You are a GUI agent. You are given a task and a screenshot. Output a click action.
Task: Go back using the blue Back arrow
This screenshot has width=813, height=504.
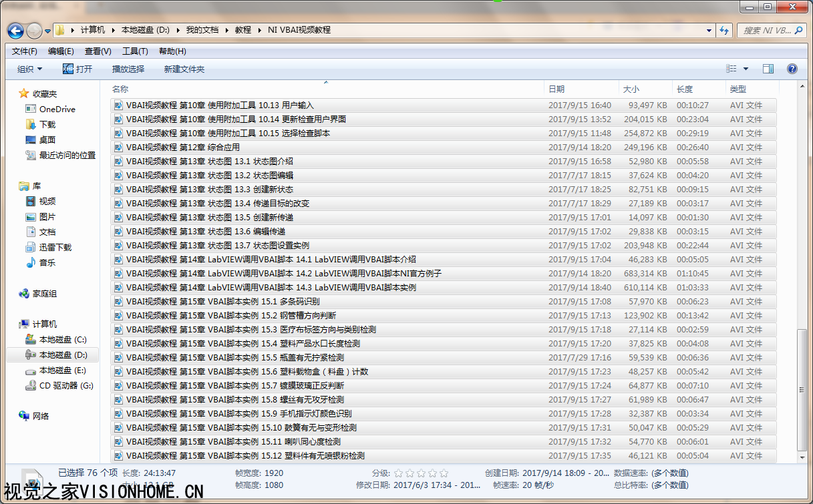click(x=16, y=31)
